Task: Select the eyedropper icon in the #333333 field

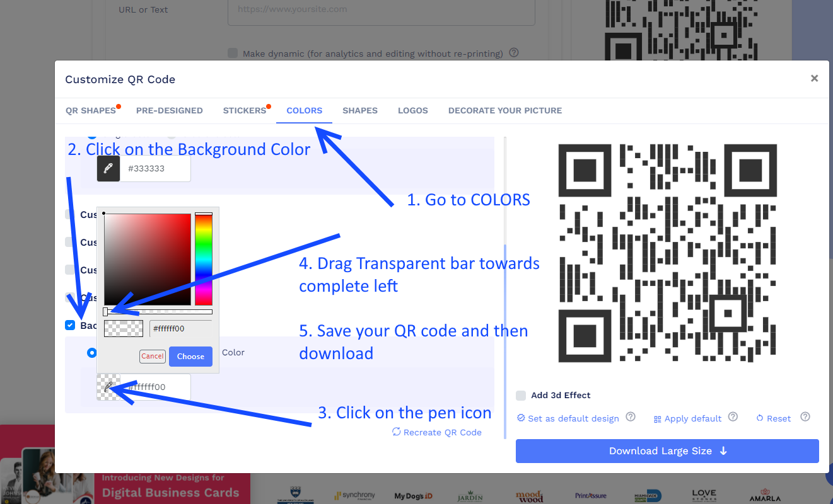Action: click(108, 168)
